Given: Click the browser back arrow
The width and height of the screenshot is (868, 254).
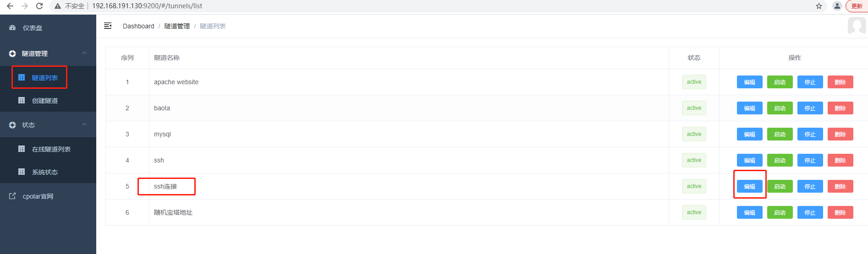Looking at the screenshot, I should click(10, 6).
